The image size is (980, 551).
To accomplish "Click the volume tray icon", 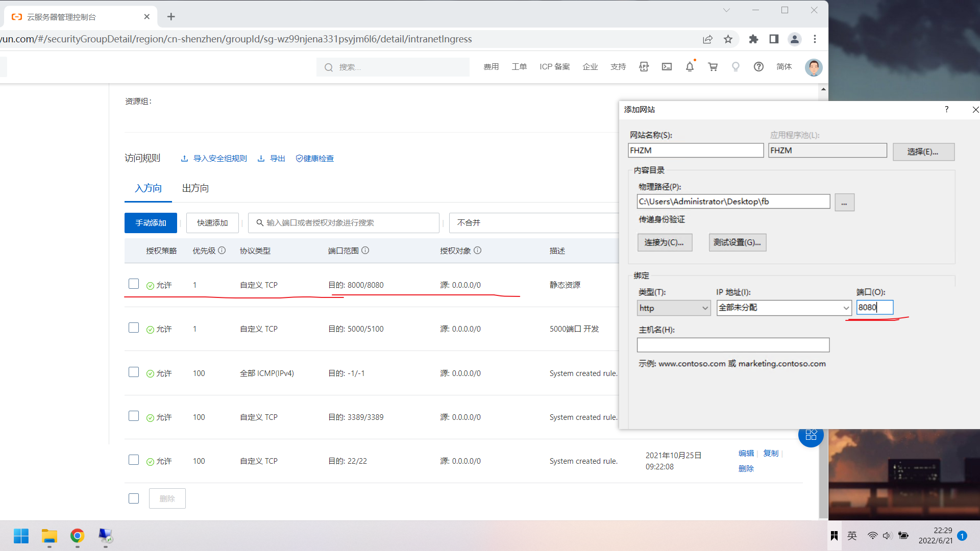I will pos(887,536).
